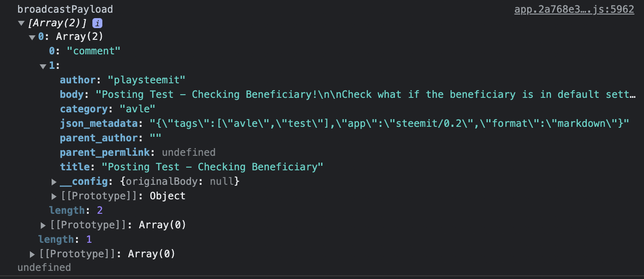Select the category "avle" value
Image resolution: width=644 pixels, height=279 pixels.
[x=137, y=109]
